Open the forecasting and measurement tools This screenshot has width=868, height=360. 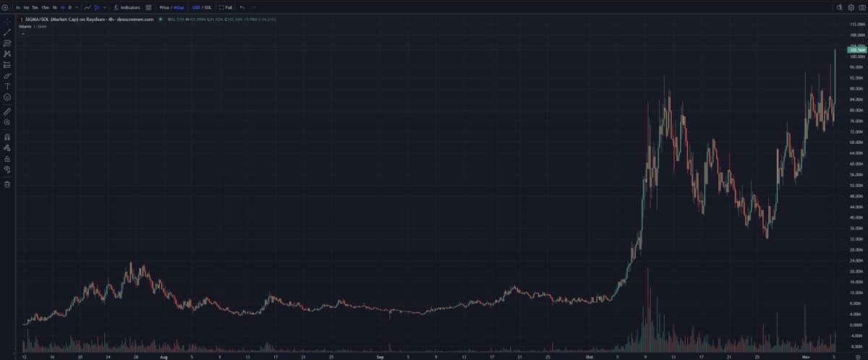tap(7, 64)
